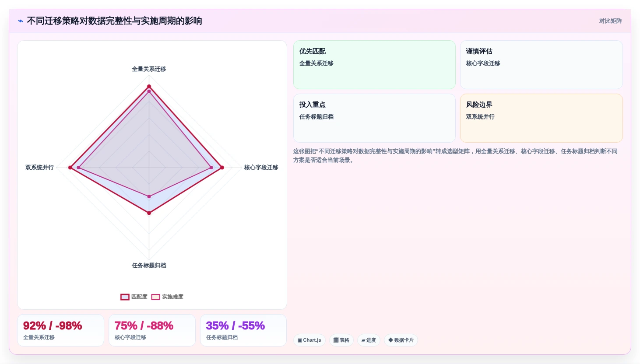Click the 核心字段迁移 radar axis label
This screenshot has width=640, height=364.
261,168
